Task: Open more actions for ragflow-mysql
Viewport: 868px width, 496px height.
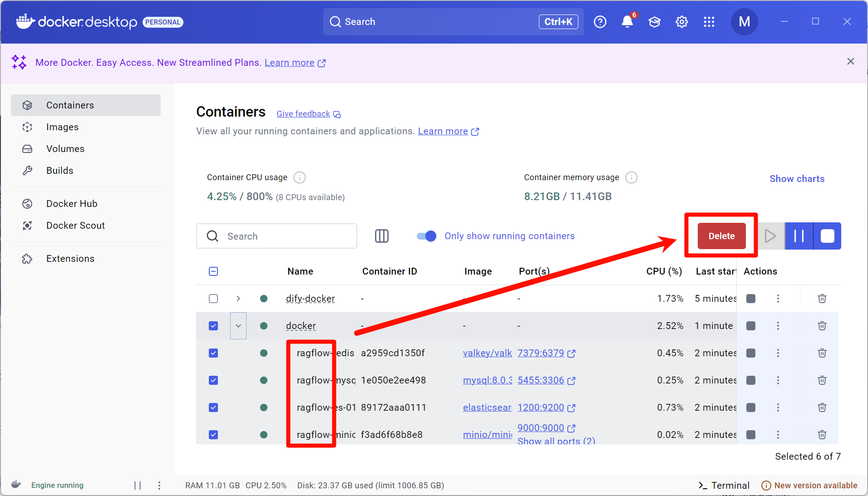Action: pos(778,380)
